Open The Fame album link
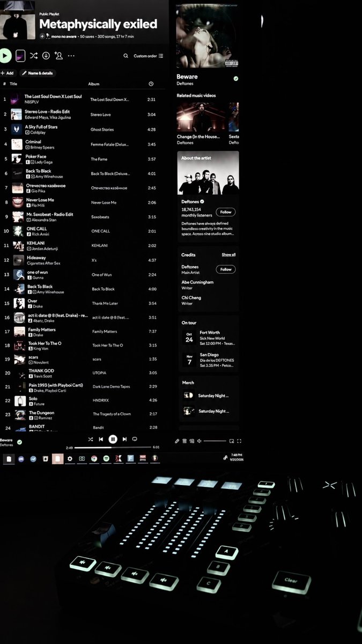 pyautogui.click(x=99, y=159)
